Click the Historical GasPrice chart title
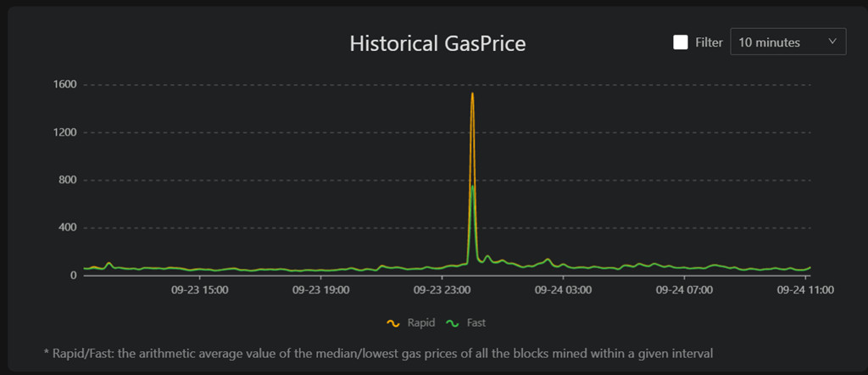Viewport: 868px width, 375px height. (x=437, y=43)
